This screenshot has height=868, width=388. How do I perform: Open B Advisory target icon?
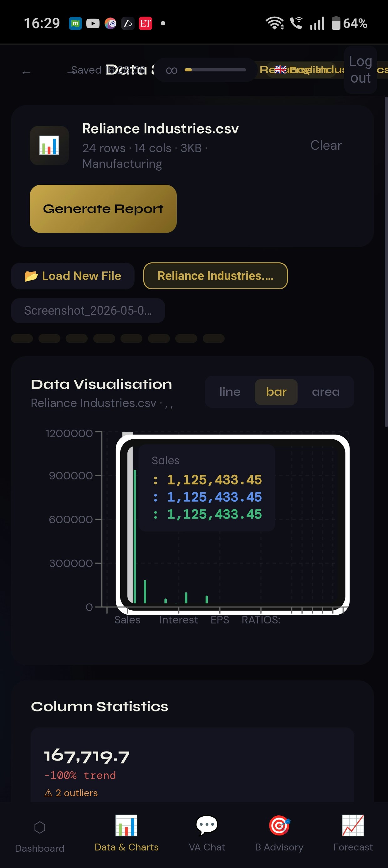click(279, 825)
